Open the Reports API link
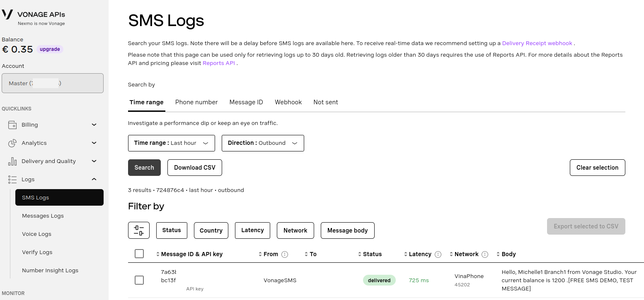 219,63
